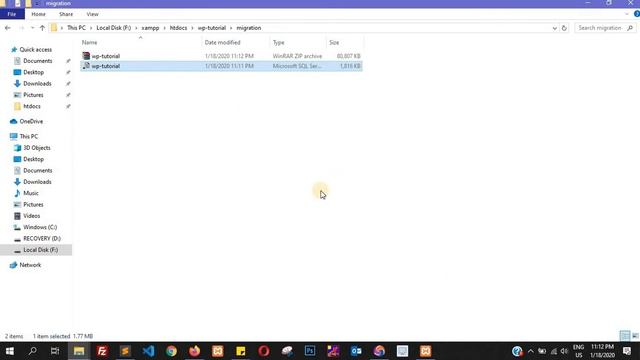Screen dimensions: 640x360
Task: Open taskbar Search magnifier
Action: point(32,351)
